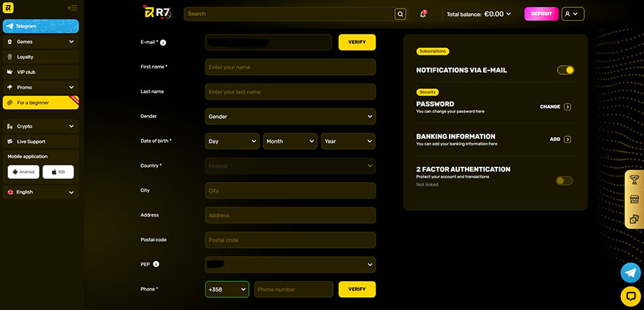The width and height of the screenshot is (644, 310).
Task: Open the Gender dropdown
Action: point(290,117)
